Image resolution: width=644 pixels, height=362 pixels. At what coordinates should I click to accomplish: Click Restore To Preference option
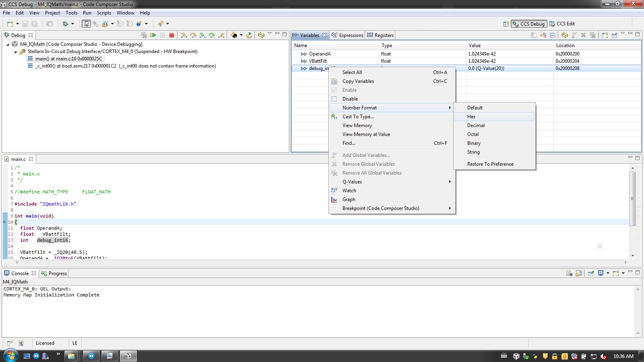click(490, 164)
